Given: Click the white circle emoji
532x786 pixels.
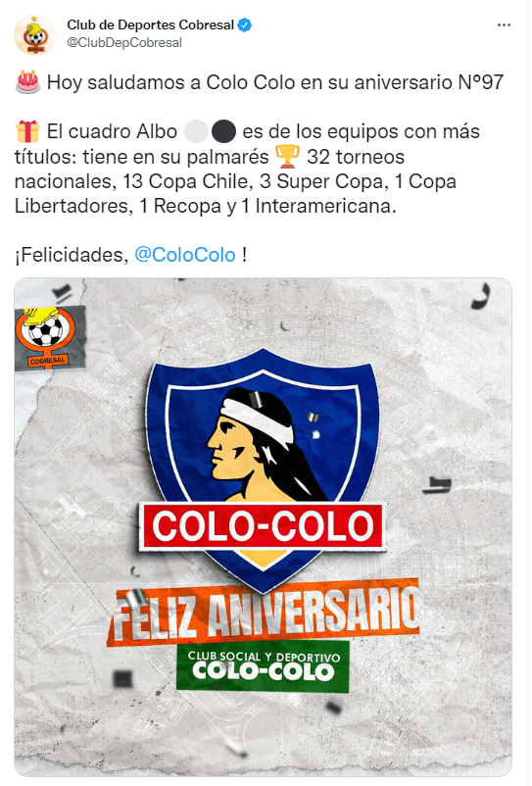Looking at the screenshot, I should [196, 132].
